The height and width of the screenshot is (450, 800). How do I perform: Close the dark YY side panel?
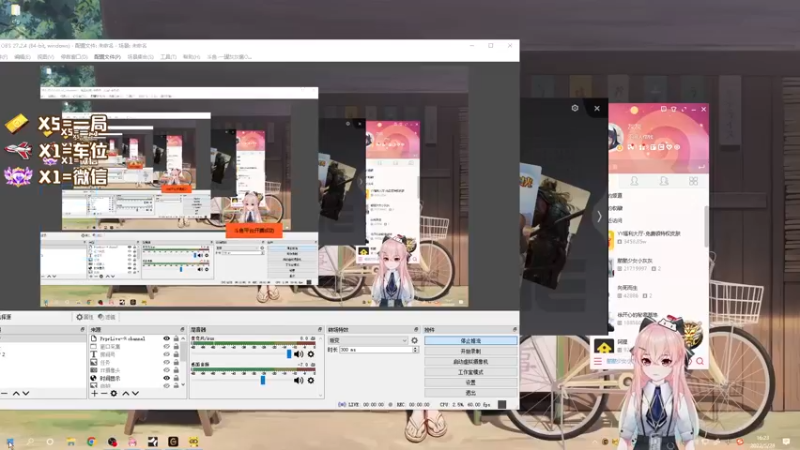point(597,108)
